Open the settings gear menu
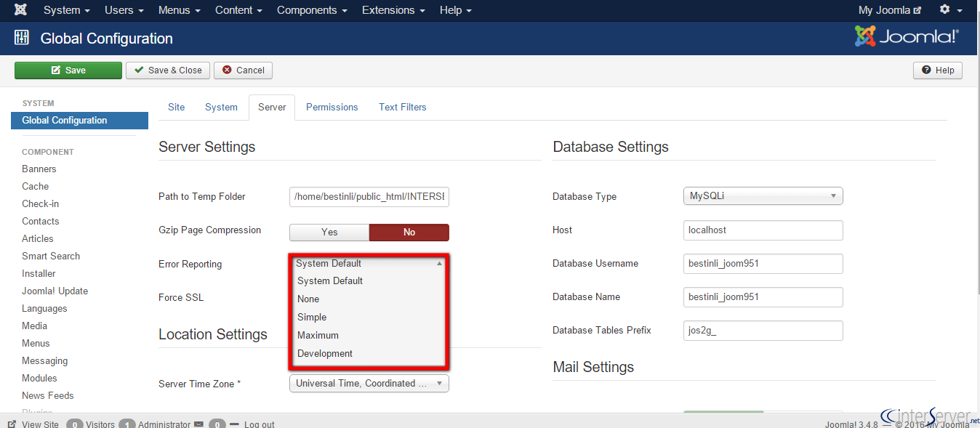Image resolution: width=980 pixels, height=428 pixels. pyautogui.click(x=949, y=9)
